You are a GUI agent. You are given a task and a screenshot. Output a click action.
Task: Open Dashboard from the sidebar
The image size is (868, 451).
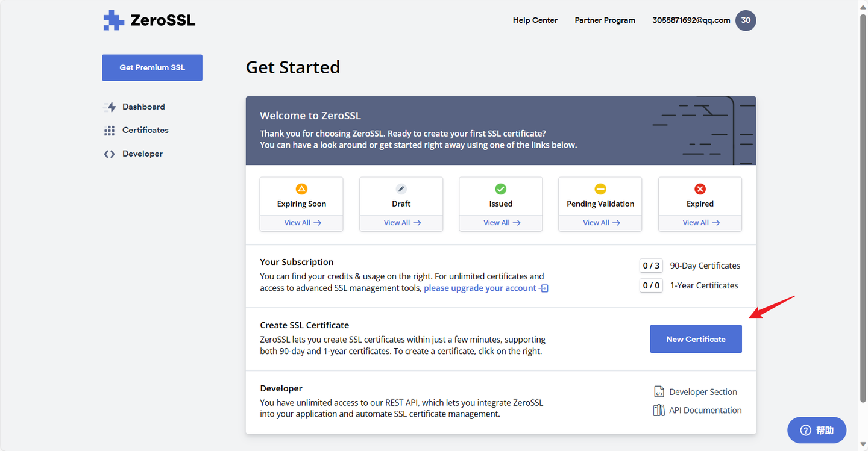(143, 107)
